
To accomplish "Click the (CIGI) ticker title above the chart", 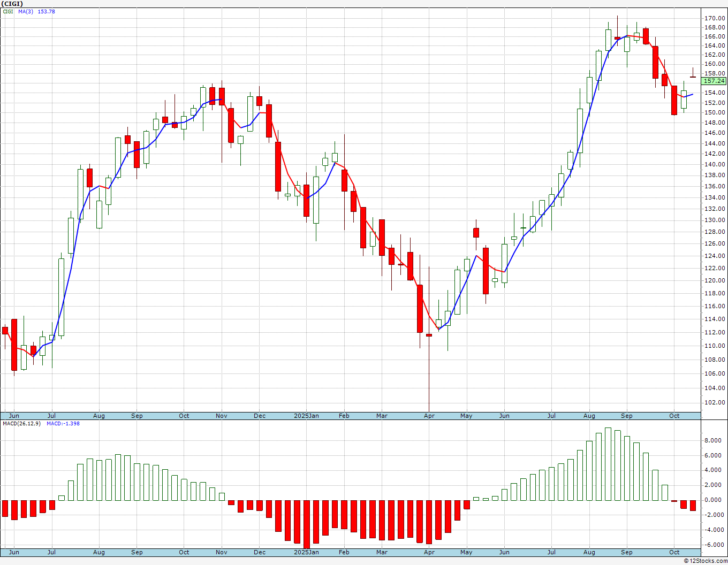I will pos(11,3).
